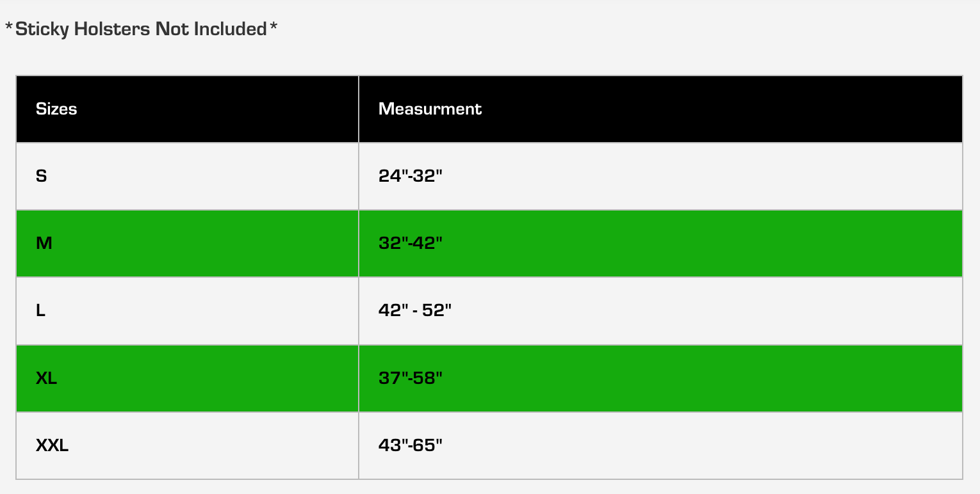The height and width of the screenshot is (494, 980).
Task: Click the 52" value in the L row
Action: (x=436, y=311)
